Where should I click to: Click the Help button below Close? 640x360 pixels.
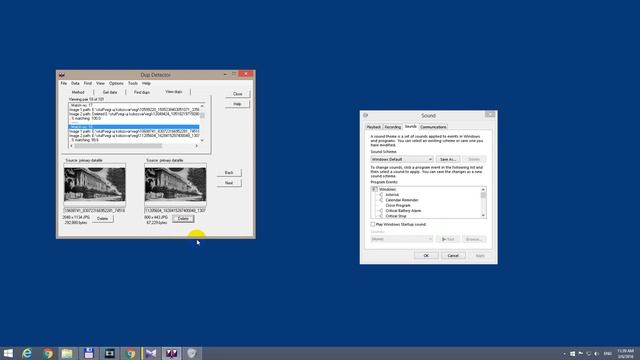237,104
